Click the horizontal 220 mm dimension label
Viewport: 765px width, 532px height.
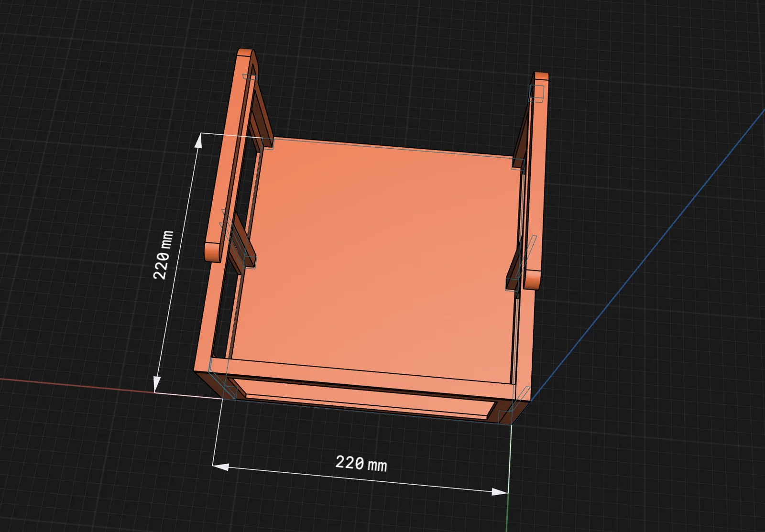[x=361, y=463]
